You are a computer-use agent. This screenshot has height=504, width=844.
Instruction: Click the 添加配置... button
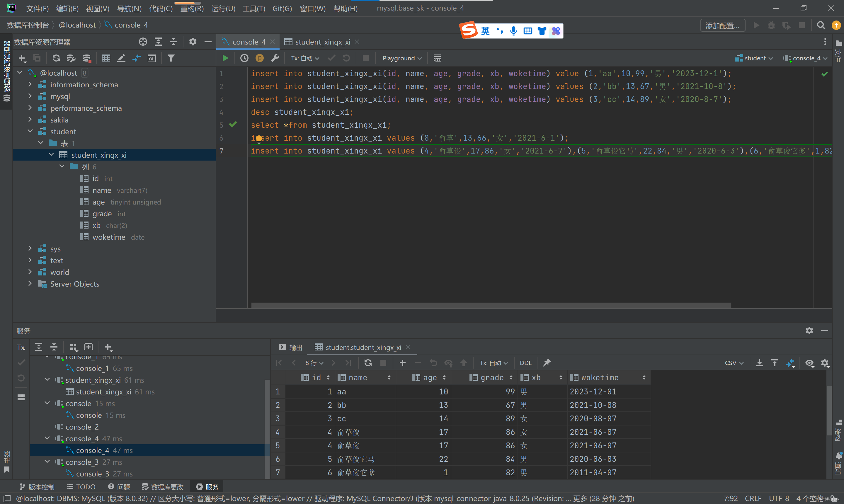(722, 25)
